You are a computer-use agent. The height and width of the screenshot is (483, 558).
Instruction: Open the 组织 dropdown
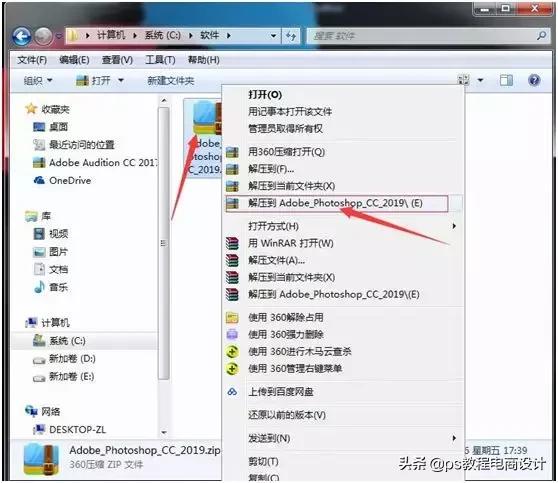tap(38, 81)
